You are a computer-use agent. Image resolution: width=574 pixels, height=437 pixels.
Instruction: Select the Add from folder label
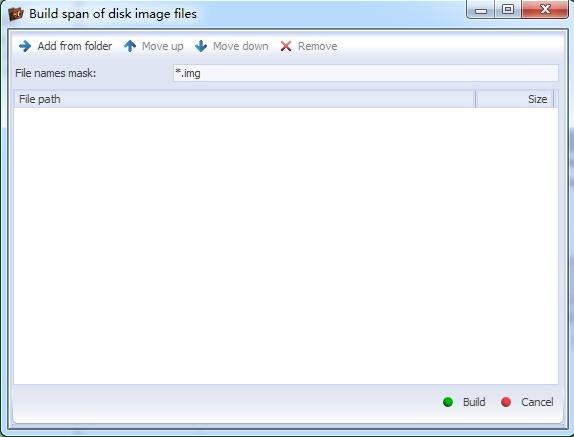75,46
